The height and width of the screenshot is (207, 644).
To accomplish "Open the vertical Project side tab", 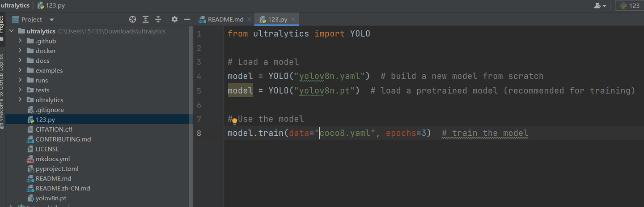I will 2,25.
